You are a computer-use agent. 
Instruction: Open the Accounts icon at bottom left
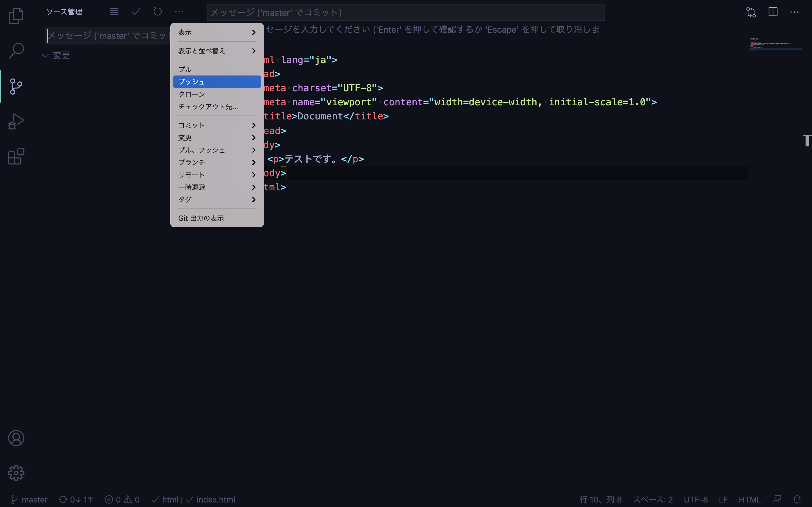(16, 438)
